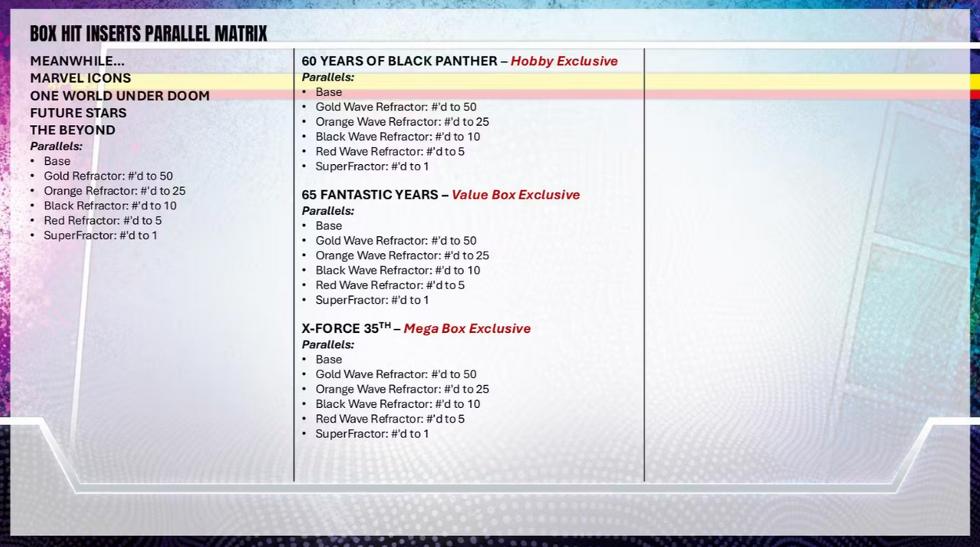Click the "BOX HIT INSERTS PARALLEL MATRIX" title
Screen dimensions: 980x547
(149, 34)
